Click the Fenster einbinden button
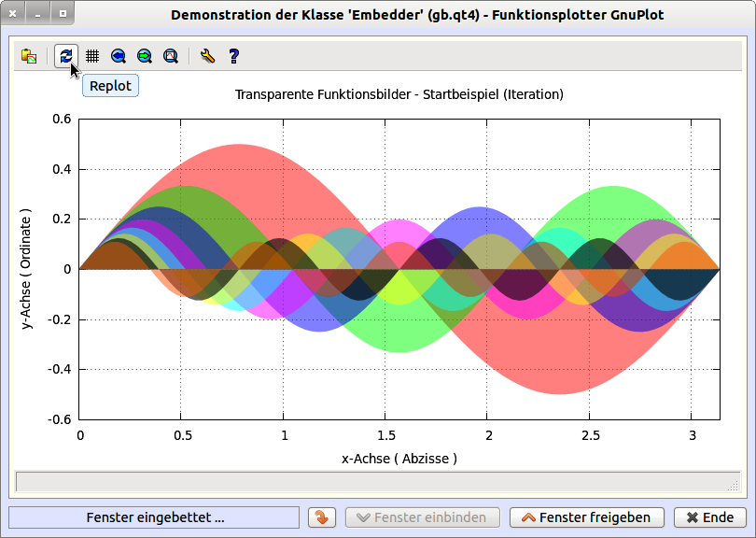Viewport: 756px width, 538px height. coord(422,517)
